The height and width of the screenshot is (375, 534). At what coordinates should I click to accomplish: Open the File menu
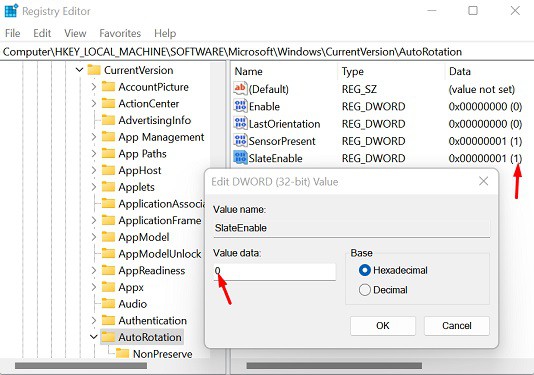13,33
